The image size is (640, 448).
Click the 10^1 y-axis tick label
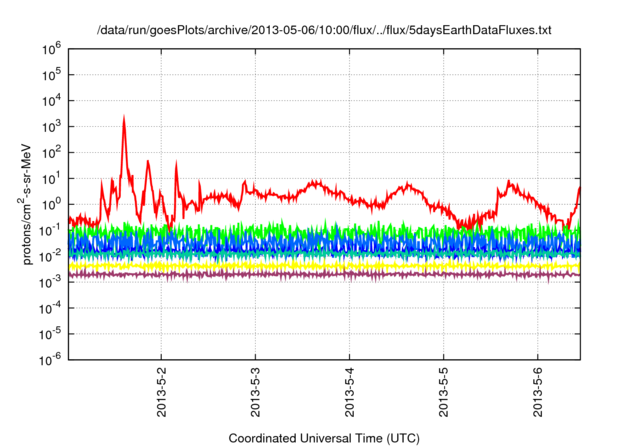[51, 178]
